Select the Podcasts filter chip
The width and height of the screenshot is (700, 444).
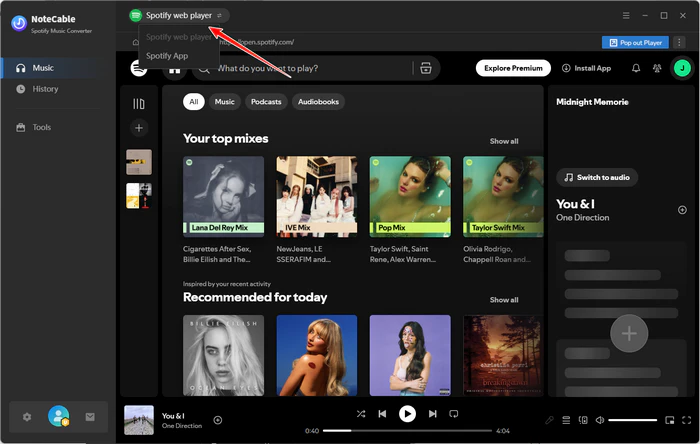point(266,102)
